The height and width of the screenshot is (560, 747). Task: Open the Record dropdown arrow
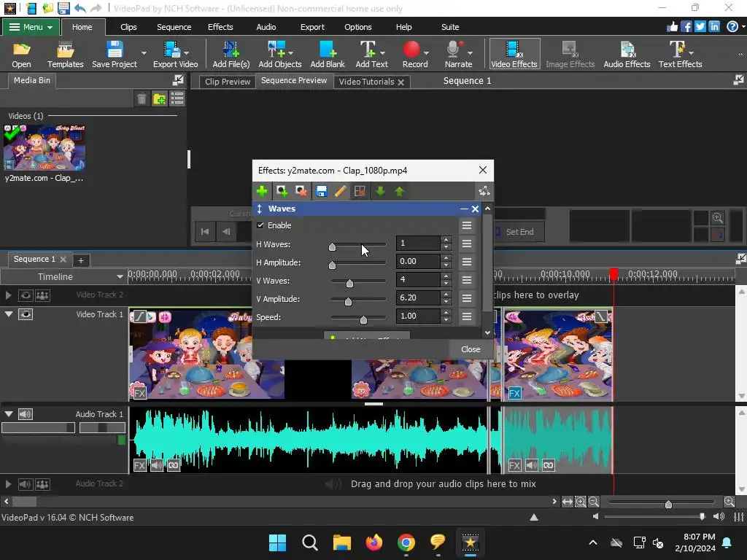pyautogui.click(x=426, y=52)
